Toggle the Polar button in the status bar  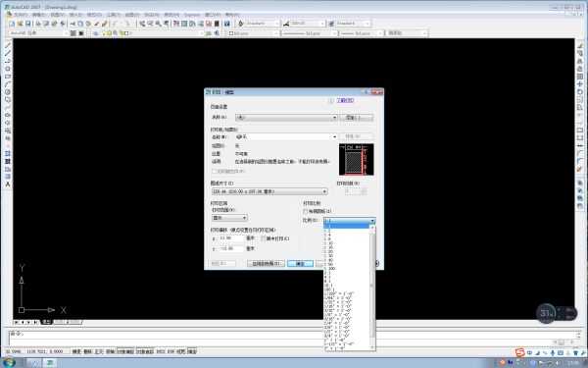coord(110,352)
